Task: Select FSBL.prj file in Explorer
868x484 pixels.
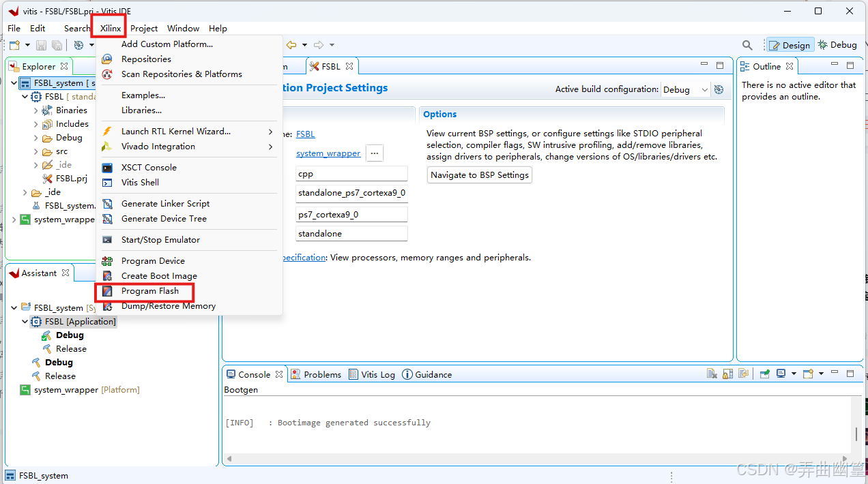Action: pos(65,179)
